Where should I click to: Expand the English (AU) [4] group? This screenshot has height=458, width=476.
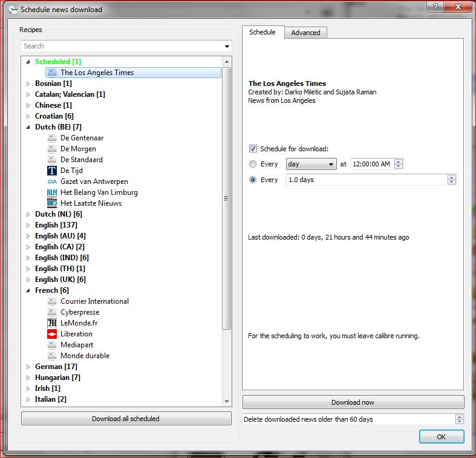point(28,237)
